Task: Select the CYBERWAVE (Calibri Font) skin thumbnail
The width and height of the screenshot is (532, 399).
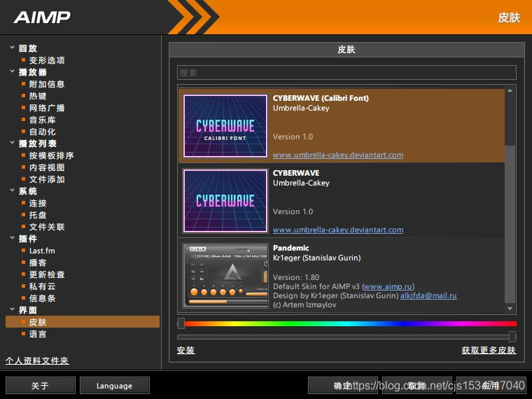Action: 225,126
